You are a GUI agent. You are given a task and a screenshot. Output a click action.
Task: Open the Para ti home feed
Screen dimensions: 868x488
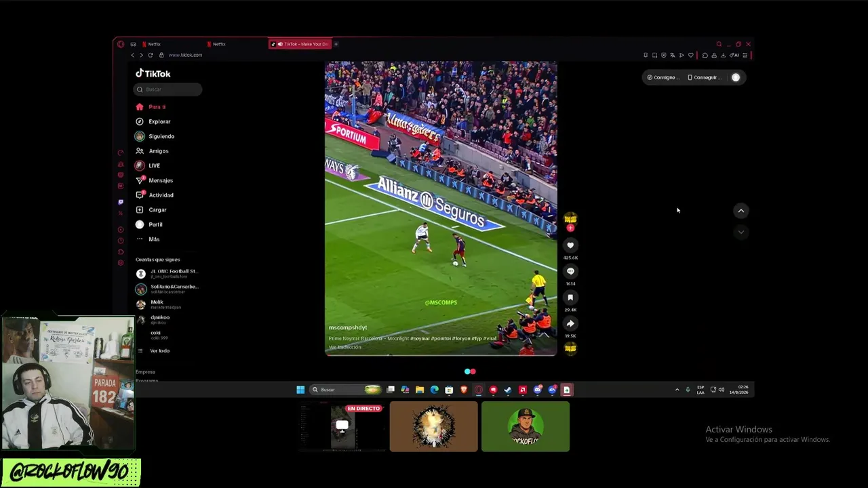point(151,107)
